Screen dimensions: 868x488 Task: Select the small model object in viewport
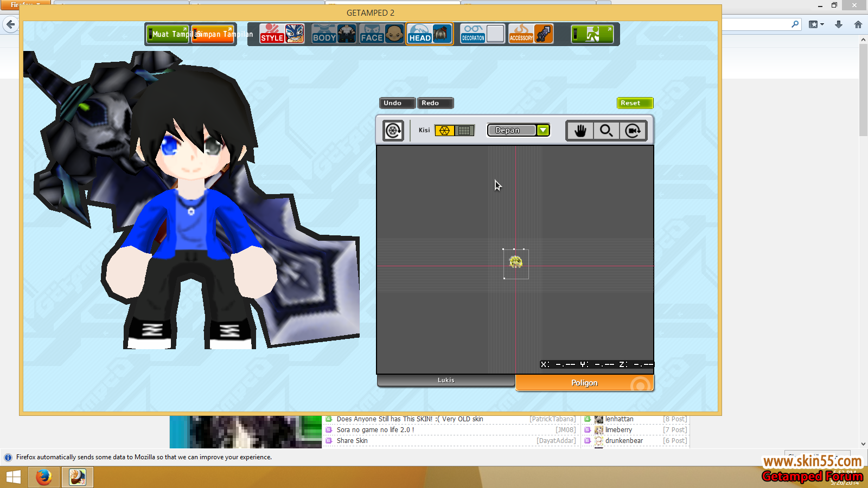516,262
